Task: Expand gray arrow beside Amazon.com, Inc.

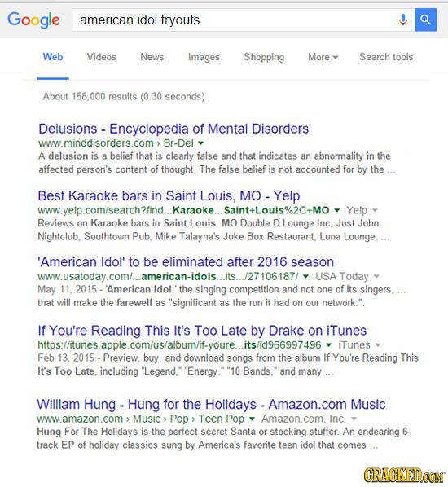Action: pos(354,419)
